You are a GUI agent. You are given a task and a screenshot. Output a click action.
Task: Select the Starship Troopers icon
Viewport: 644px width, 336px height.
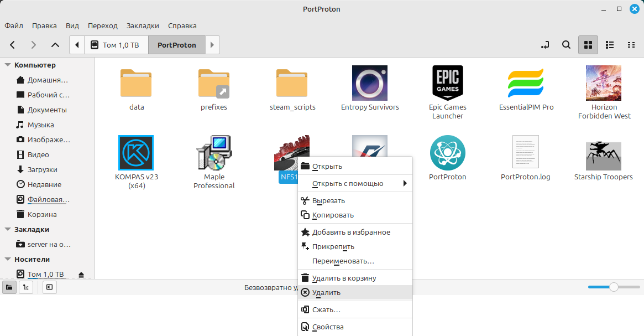[604, 156]
